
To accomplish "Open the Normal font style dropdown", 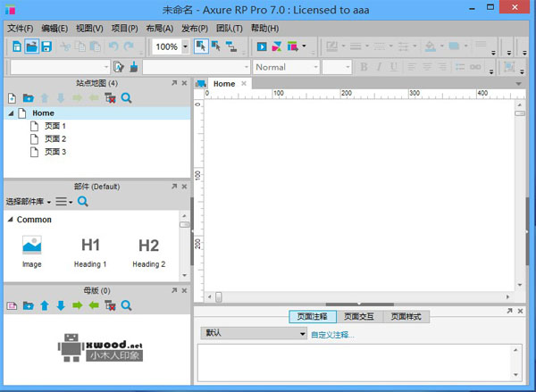I will (315, 67).
